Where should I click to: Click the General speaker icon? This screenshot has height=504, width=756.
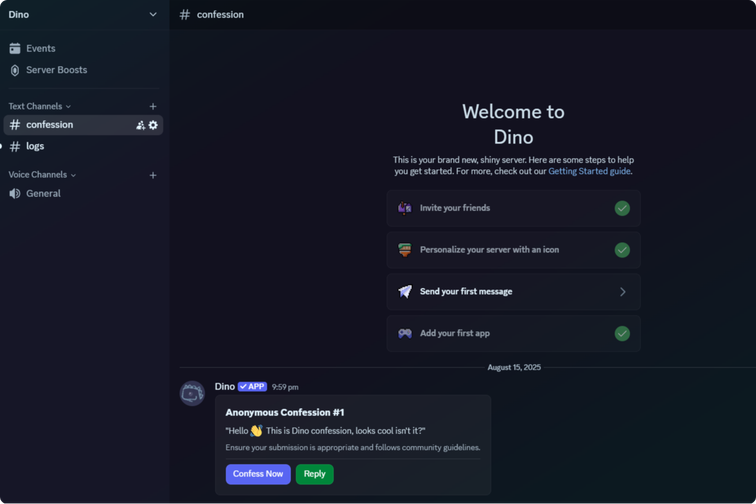click(15, 193)
